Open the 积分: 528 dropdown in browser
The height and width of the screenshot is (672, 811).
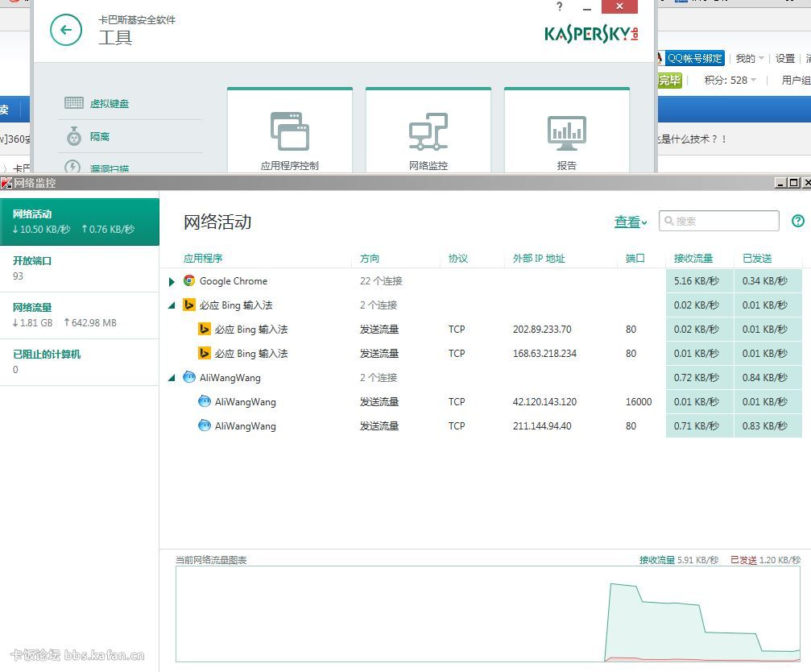[x=730, y=81]
